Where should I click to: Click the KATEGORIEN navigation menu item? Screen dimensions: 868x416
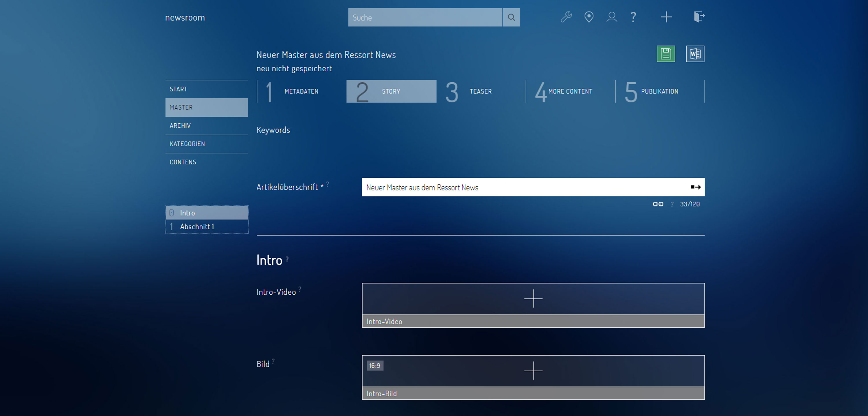[x=187, y=144]
